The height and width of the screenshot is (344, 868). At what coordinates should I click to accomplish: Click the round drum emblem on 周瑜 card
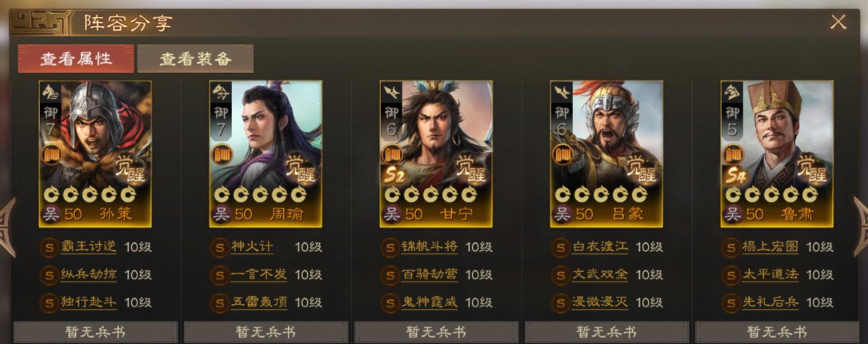(221, 154)
